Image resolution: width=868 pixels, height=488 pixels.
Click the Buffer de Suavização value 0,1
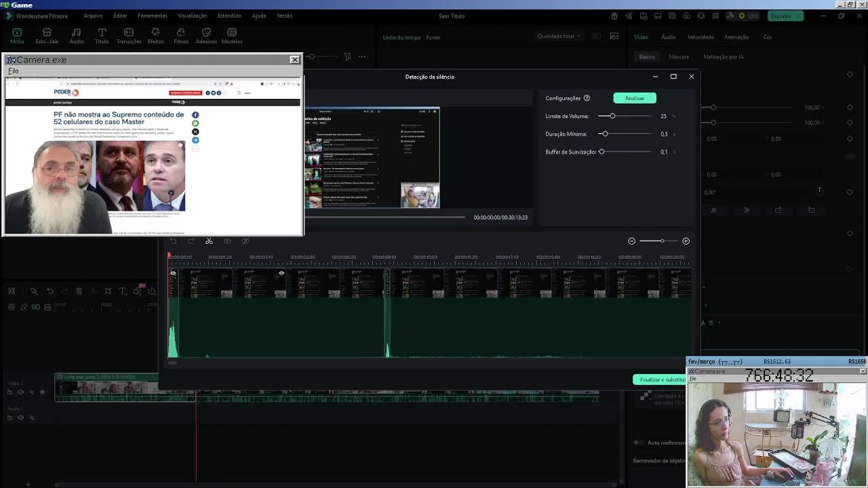[x=664, y=152]
